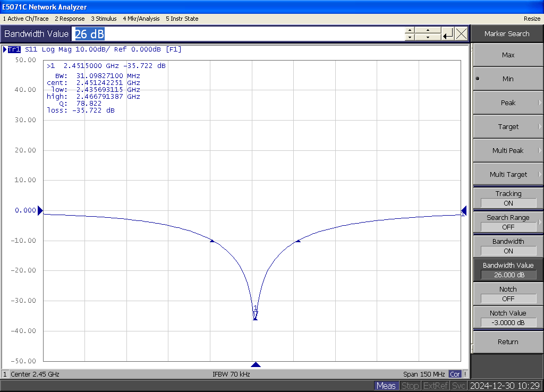Image resolution: width=544 pixels, height=392 pixels.
Task: Click the center frequency triangle below the graph
Action: tap(256, 365)
